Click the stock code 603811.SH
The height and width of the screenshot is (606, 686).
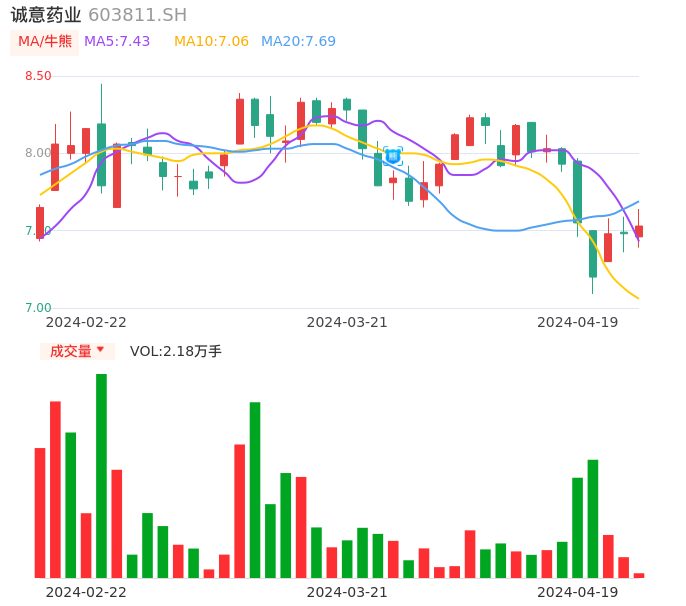(137, 15)
